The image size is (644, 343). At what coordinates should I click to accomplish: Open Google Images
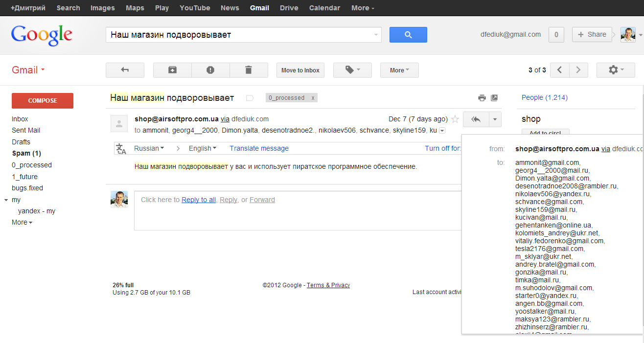[x=103, y=8]
